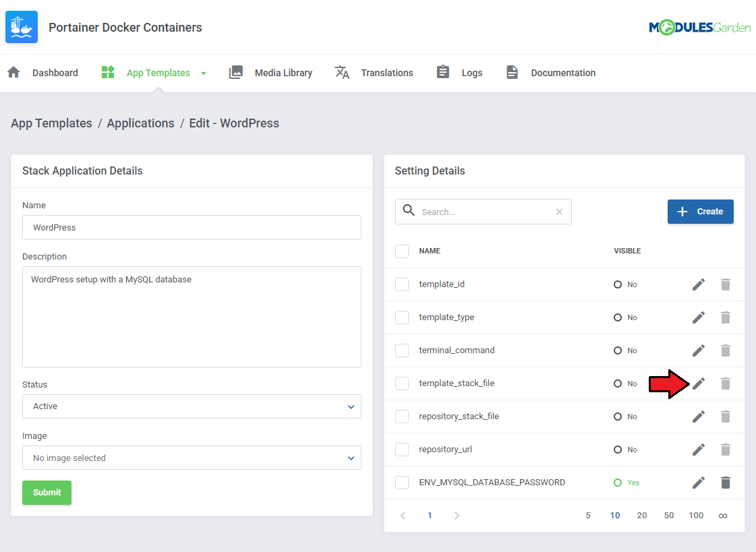Edit the repository_stack_file setting
Viewport: 756px width, 552px height.
point(699,417)
